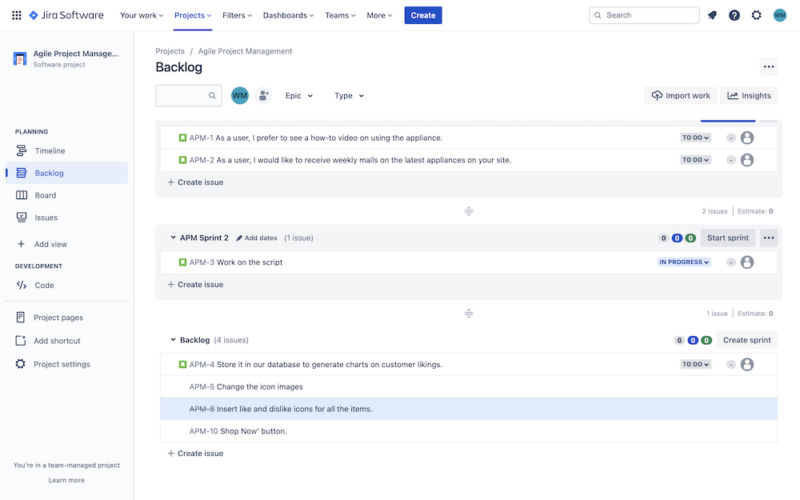This screenshot has height=500, width=800.
Task: Open Issues in the sidebar
Action: (67, 218)
